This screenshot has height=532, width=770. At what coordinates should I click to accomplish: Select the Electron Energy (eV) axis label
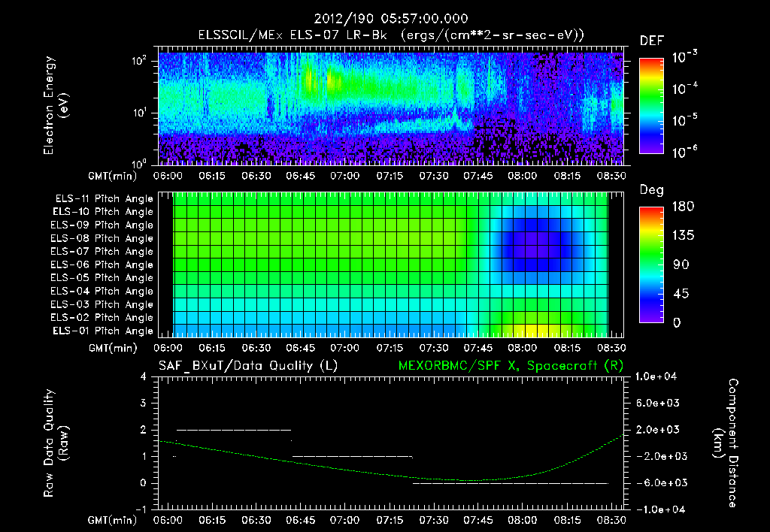56,105
